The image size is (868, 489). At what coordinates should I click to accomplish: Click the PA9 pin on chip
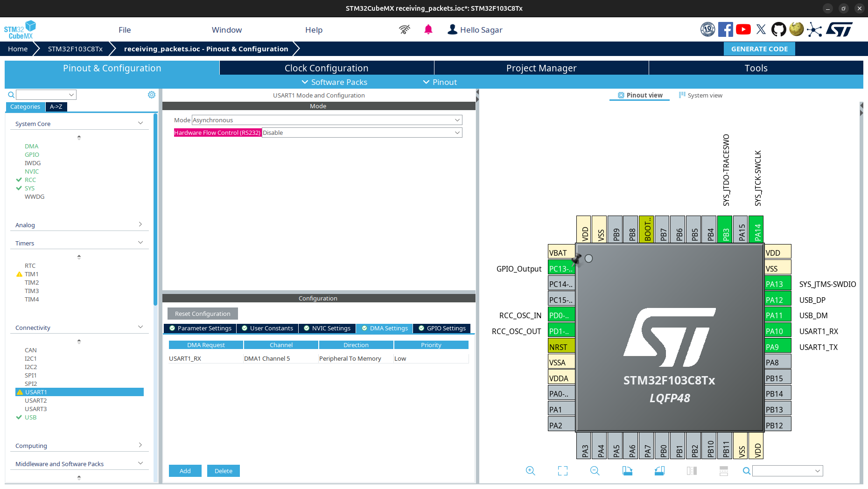pyautogui.click(x=777, y=347)
